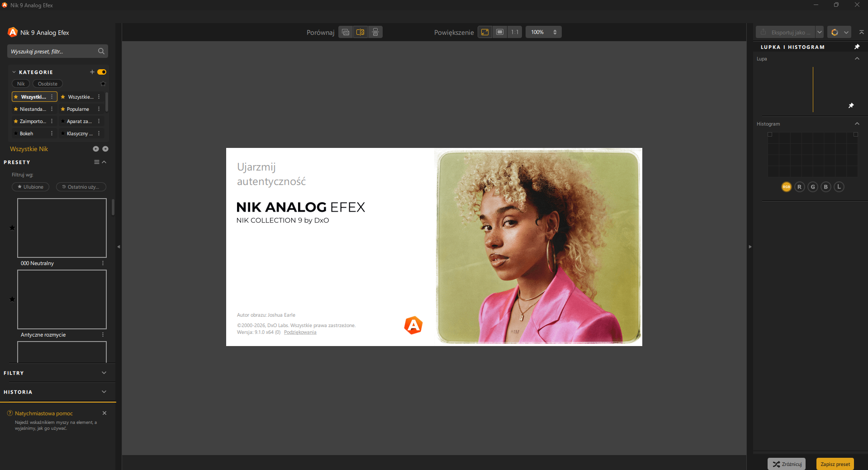Show the luminance (L) histogram channel
Viewport: 868px width, 470px height.
[839, 187]
